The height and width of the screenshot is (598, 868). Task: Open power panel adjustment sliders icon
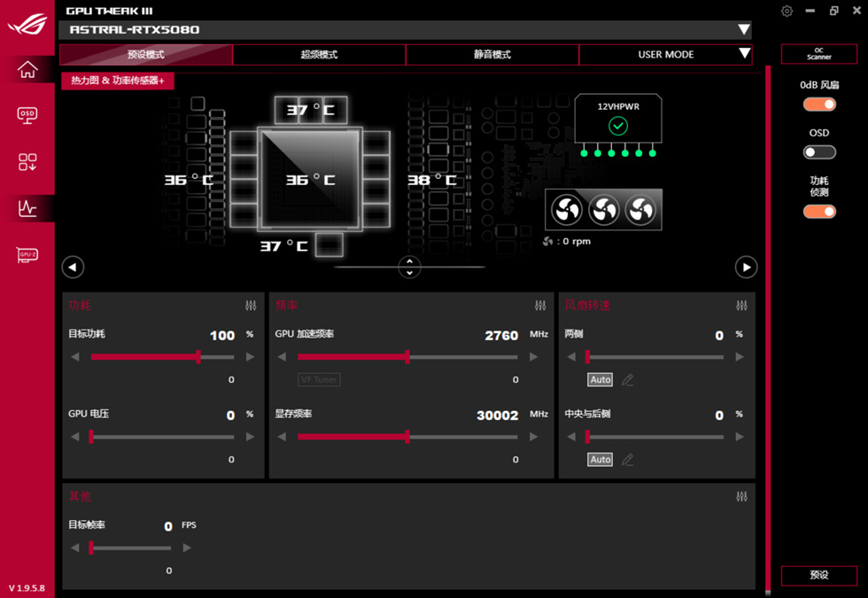click(x=251, y=306)
